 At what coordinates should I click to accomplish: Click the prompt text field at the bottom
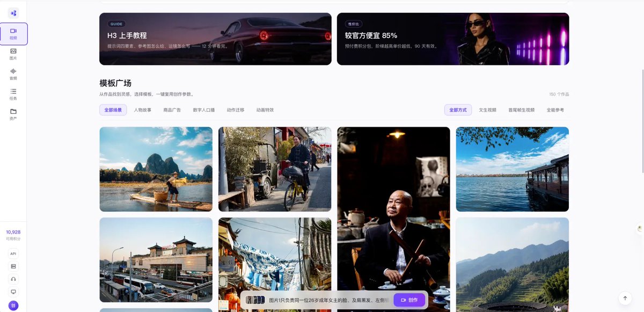328,300
